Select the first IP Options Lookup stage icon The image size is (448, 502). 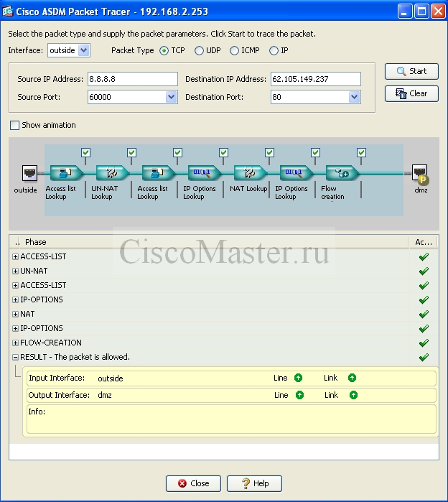(x=204, y=173)
